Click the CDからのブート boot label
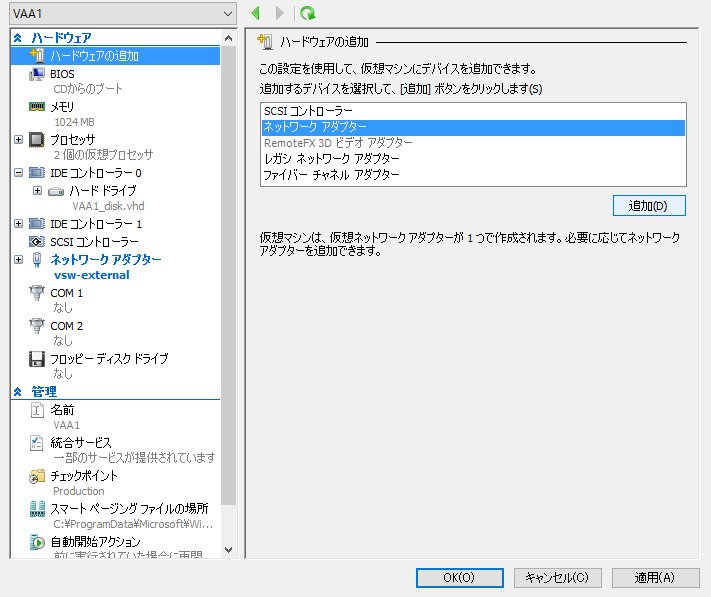The height and width of the screenshot is (597, 711). click(88, 89)
